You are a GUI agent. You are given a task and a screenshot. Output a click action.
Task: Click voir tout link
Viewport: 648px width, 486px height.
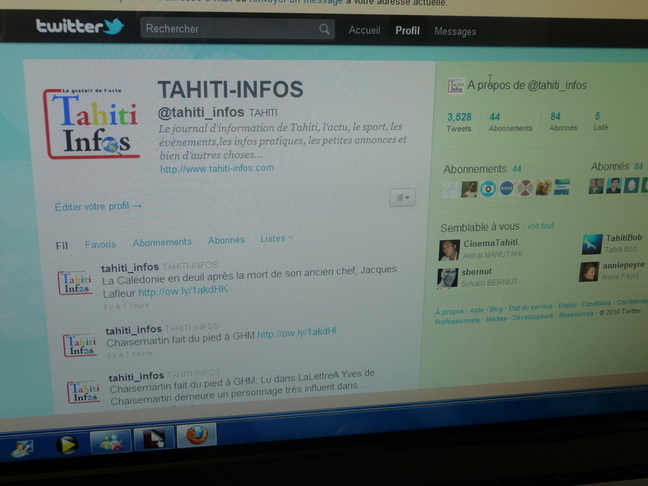coord(540,226)
